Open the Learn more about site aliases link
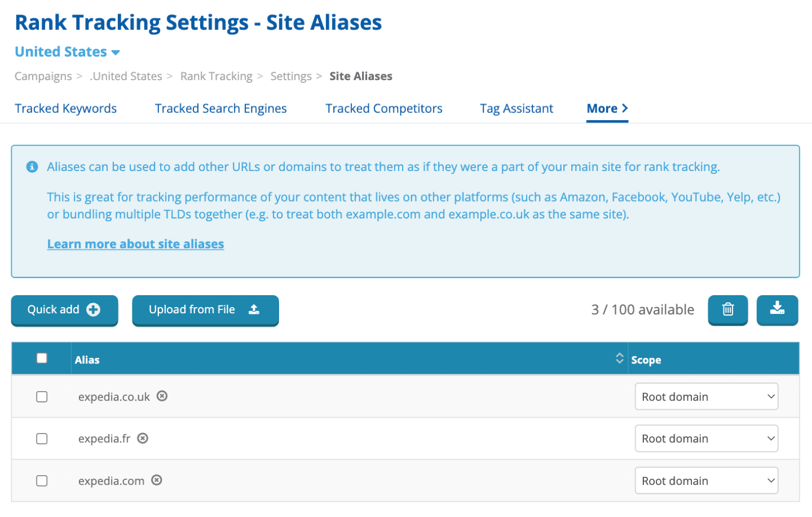The image size is (812, 517). tap(135, 244)
